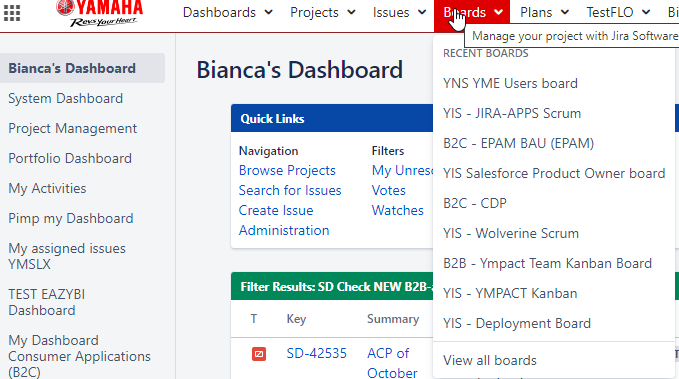Open YIS - Wolverine Scrum board

(x=511, y=233)
